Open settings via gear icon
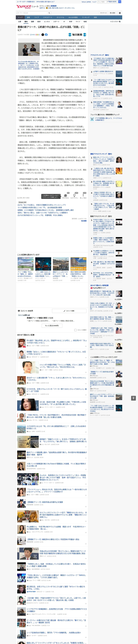 coord(120,13)
